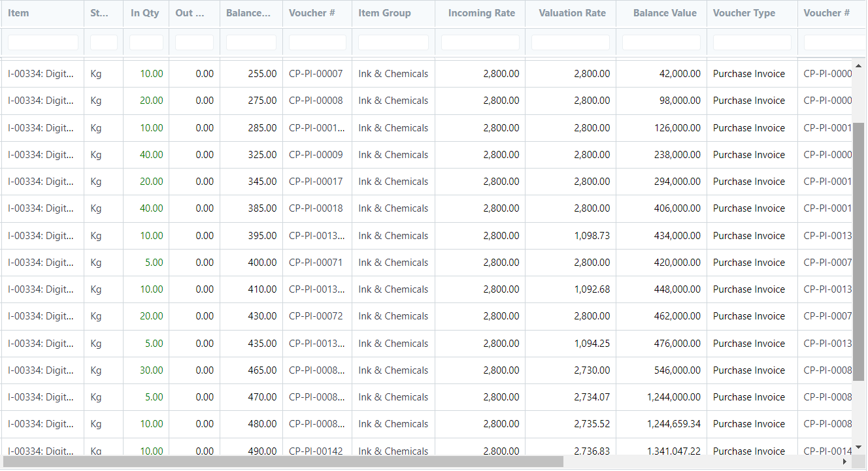Sort by the Valuation Rate column header

(572, 13)
